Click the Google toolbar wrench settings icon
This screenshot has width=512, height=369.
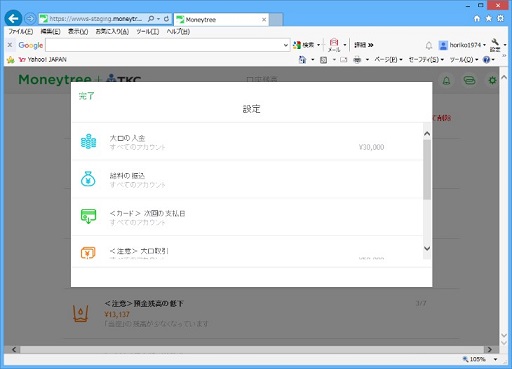pyautogui.click(x=495, y=45)
